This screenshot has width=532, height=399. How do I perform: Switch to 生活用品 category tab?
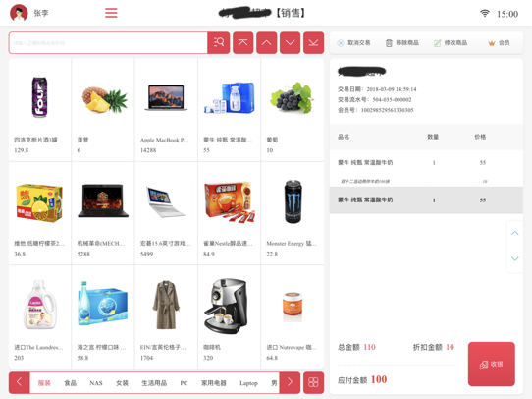click(154, 383)
